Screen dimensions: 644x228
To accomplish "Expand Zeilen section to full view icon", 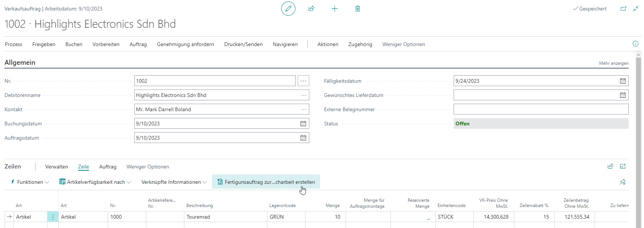I will click(623, 166).
